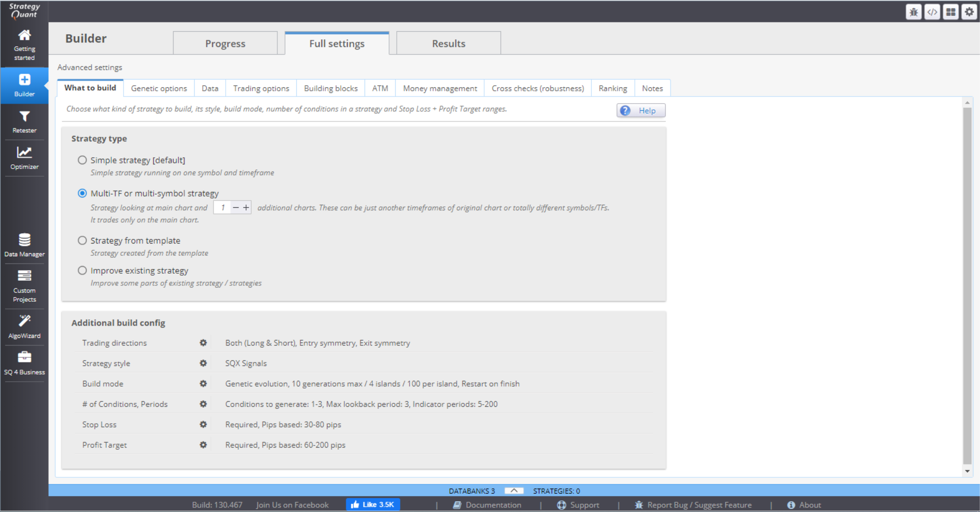Open the Documentation link

point(487,505)
